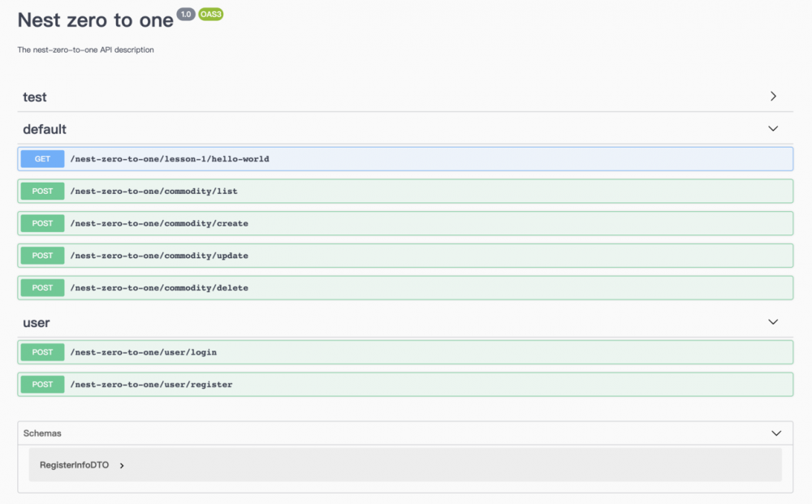Click the POST badge on commodity delete endpoint
Viewport: 812px width, 504px height.
[x=41, y=287]
